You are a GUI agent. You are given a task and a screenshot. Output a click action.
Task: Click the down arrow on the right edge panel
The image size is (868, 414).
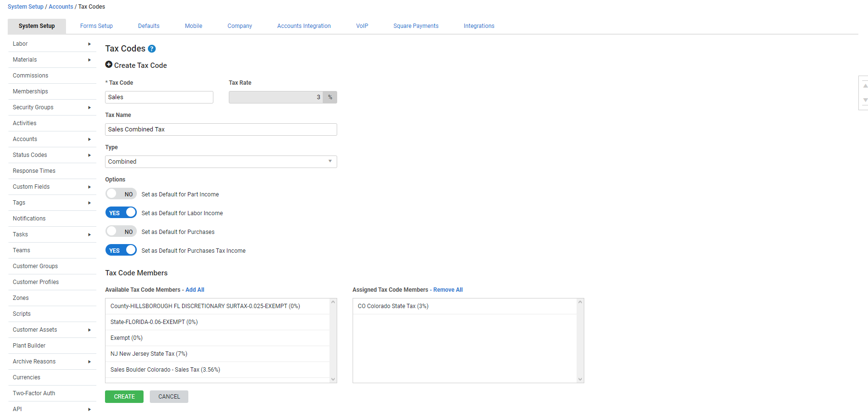click(865, 100)
